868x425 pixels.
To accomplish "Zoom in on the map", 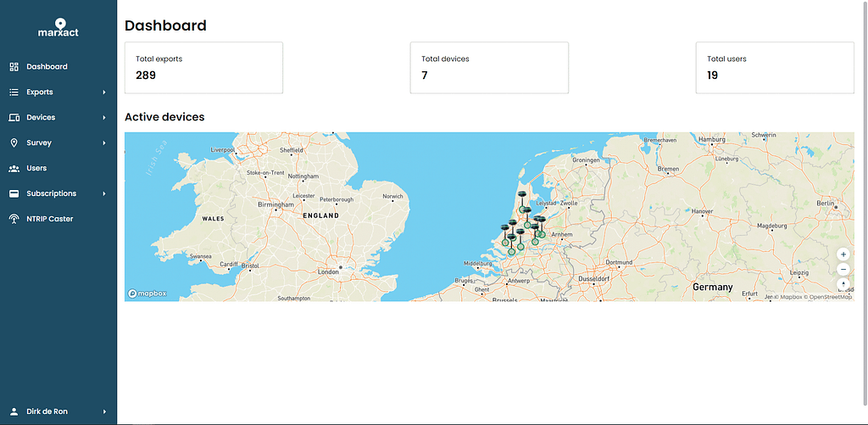I will coord(843,254).
